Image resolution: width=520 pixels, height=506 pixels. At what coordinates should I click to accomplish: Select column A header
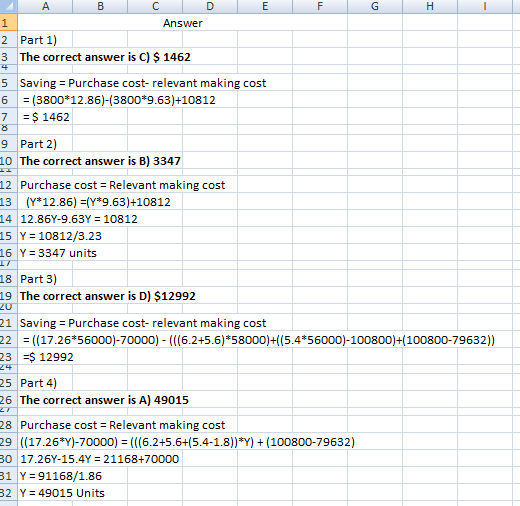45,6
